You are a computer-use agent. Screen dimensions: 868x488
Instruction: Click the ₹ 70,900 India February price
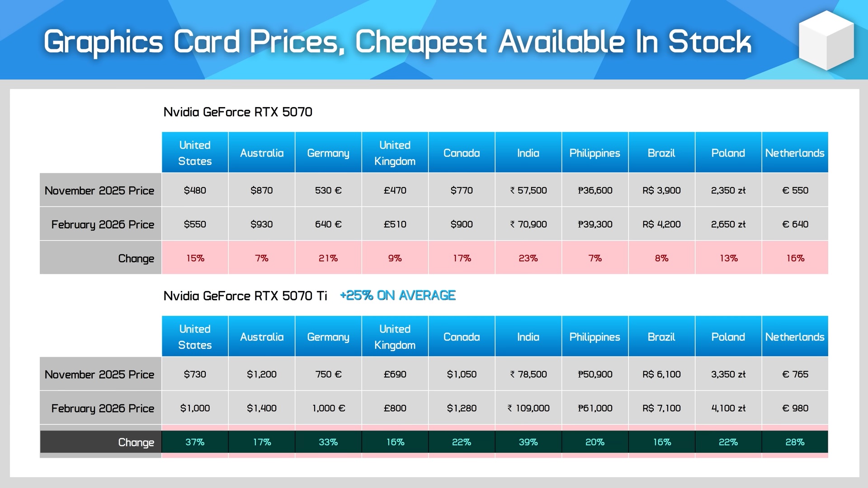point(528,224)
